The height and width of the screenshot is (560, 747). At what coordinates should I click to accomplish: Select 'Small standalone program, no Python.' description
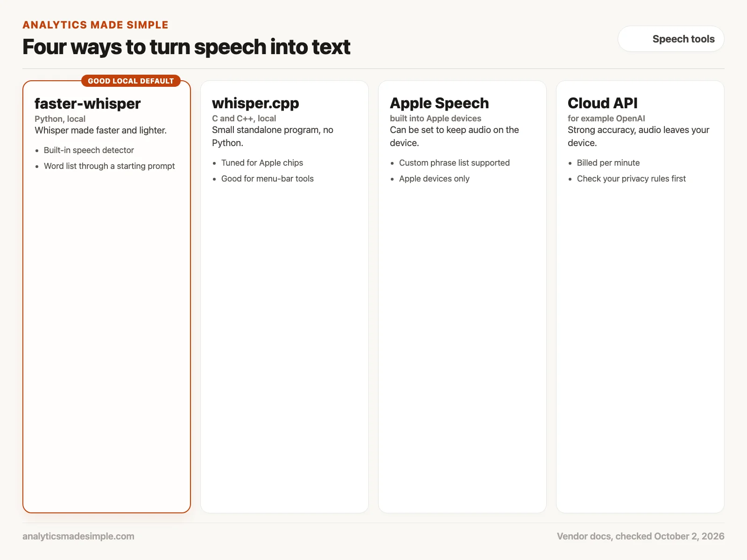click(x=273, y=136)
